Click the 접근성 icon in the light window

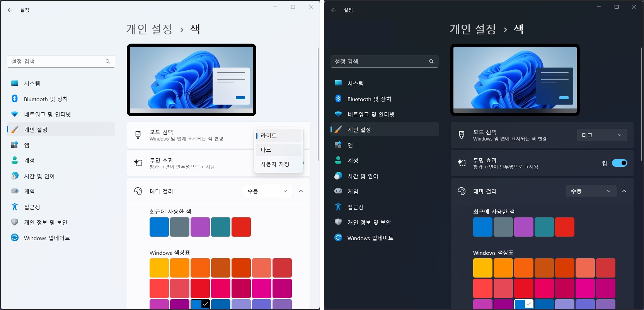pos(15,207)
